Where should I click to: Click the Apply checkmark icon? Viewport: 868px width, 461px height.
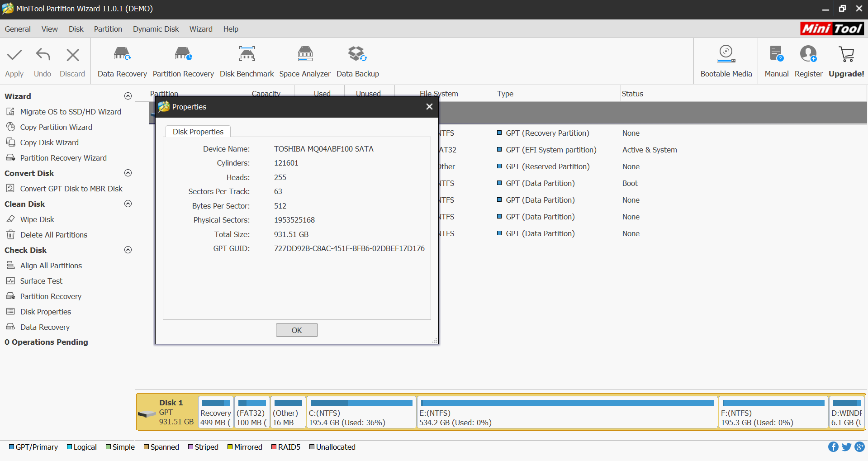click(x=14, y=55)
